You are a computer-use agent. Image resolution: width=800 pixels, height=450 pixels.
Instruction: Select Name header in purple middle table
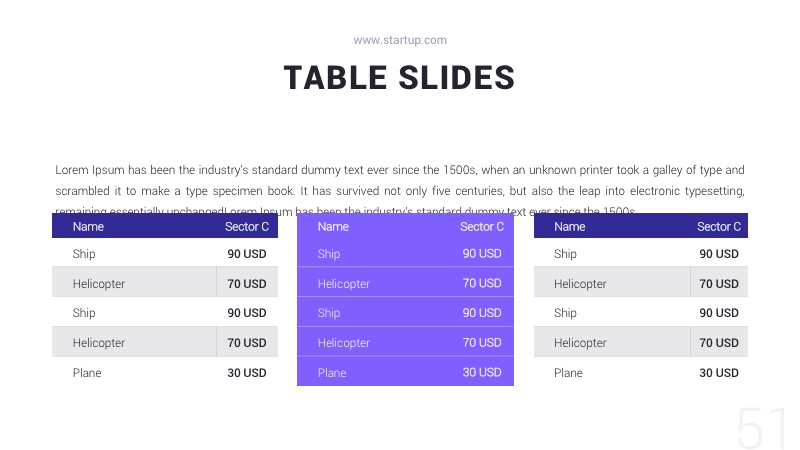[x=333, y=227]
